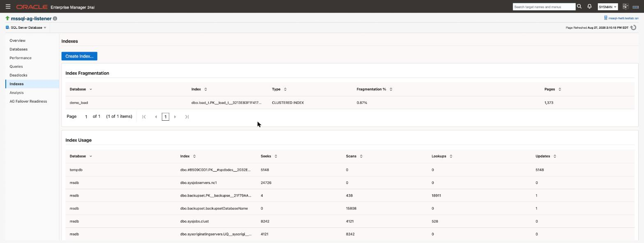Sort Index Fragmentation by Index column
This screenshot has width=644, height=243.
(206, 89)
